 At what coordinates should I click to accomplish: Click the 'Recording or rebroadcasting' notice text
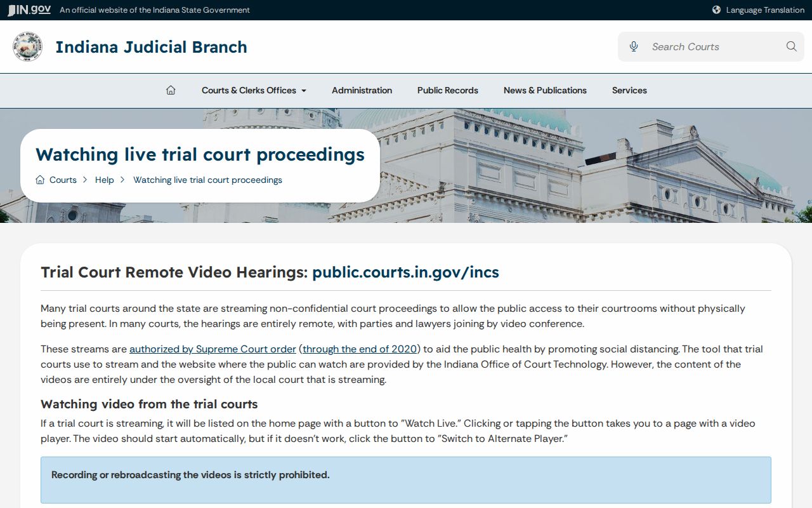pos(190,475)
